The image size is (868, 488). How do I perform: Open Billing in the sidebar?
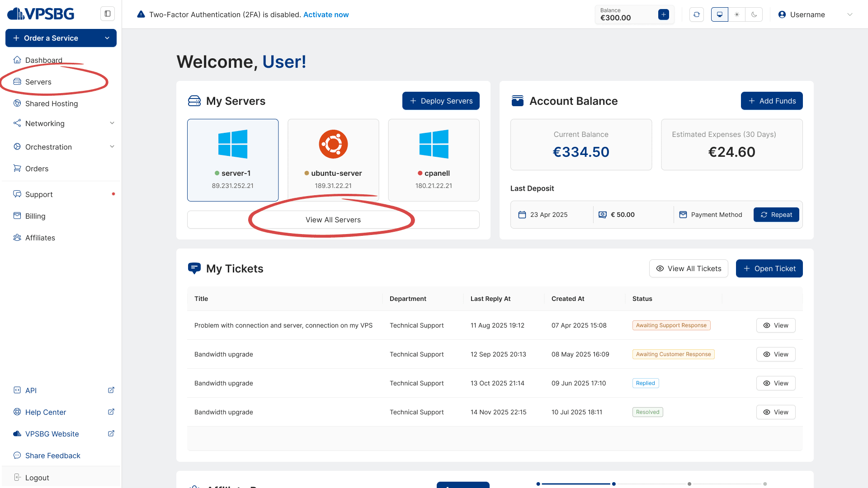click(x=35, y=216)
